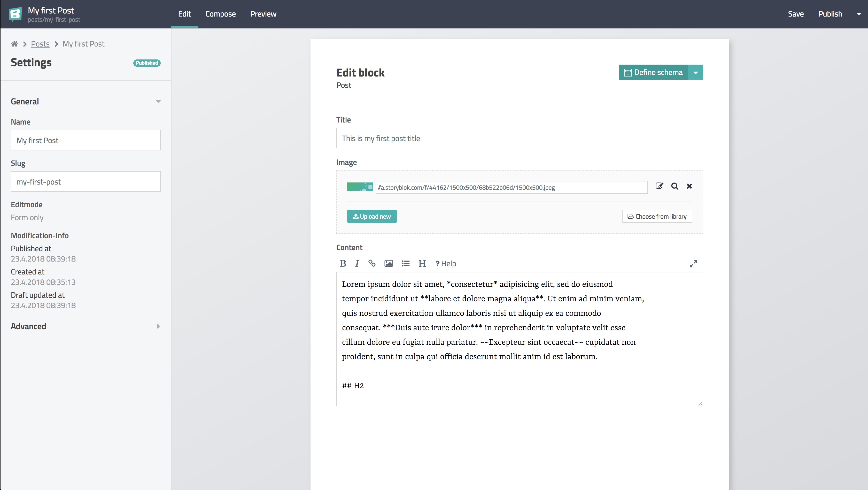Click the image URL clear icon
The image size is (868, 490).
pos(689,186)
